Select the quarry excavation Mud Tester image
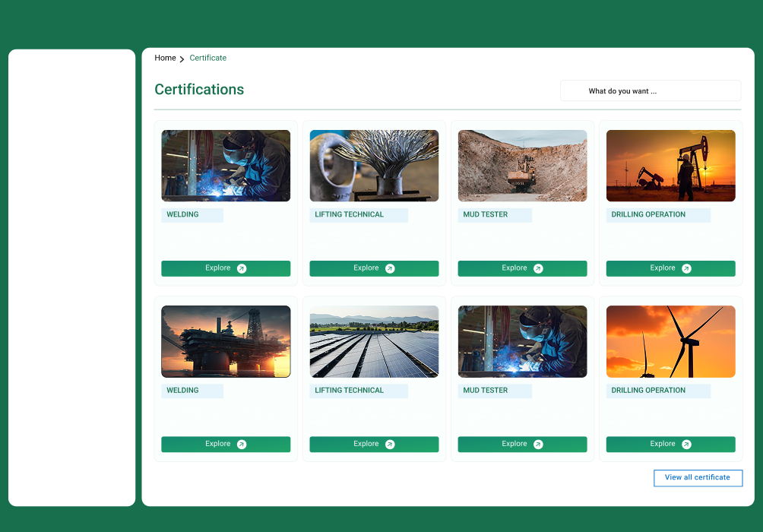This screenshot has width=763, height=532. [x=522, y=166]
